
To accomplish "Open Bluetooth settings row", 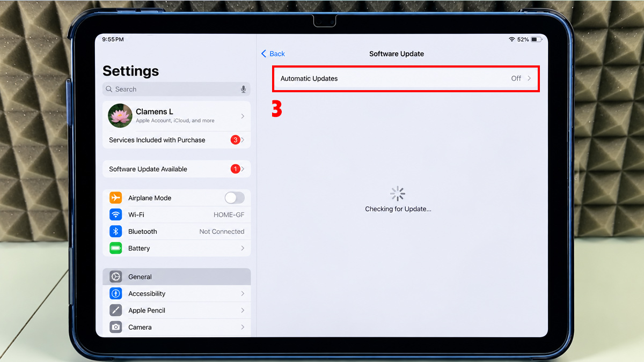I will pos(177,232).
